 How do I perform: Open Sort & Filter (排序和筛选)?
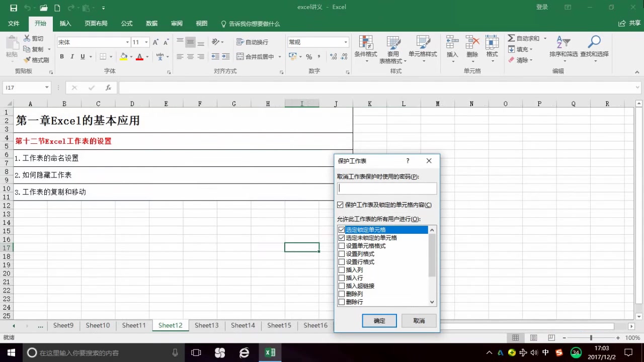click(x=563, y=48)
